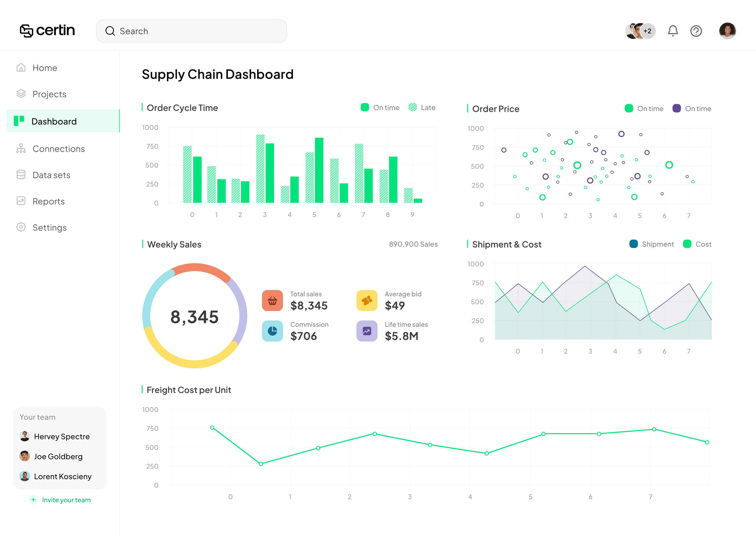The width and height of the screenshot is (756, 538).
Task: Click the 890,900 Sales label
Action: (413, 244)
